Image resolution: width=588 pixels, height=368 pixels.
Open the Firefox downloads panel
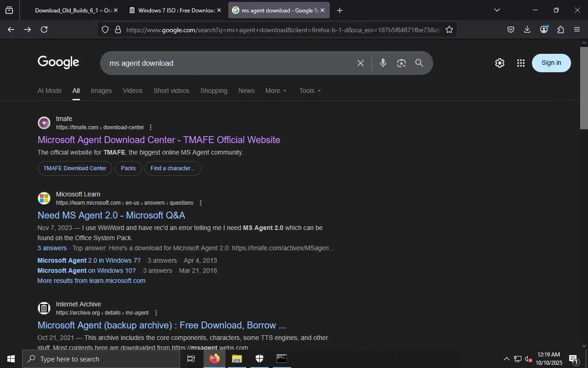pyautogui.click(x=527, y=29)
